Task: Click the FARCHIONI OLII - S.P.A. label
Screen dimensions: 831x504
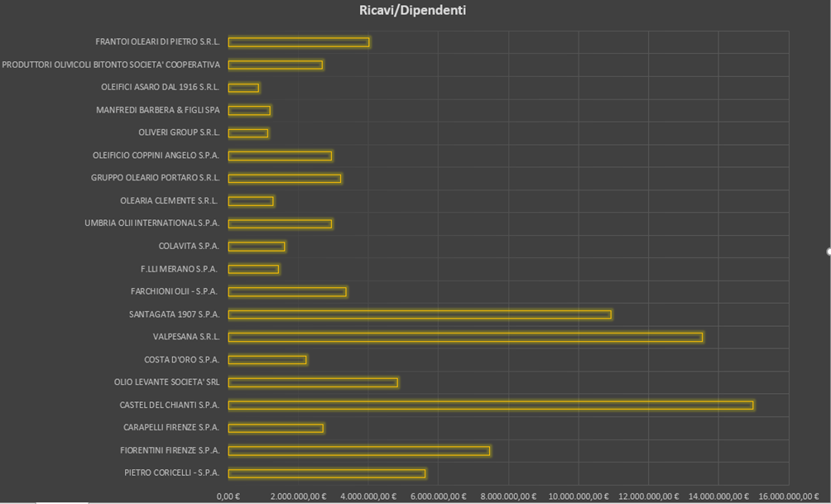Action: (175, 291)
